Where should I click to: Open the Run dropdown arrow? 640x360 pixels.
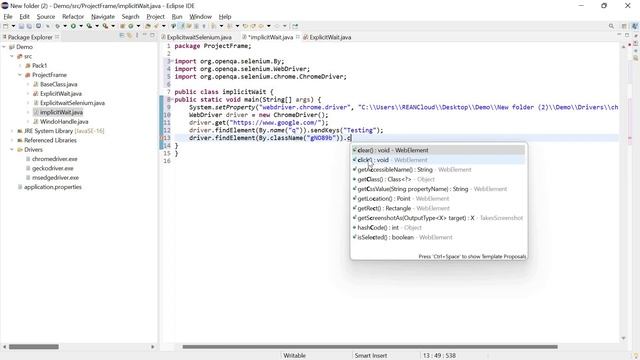(x=81, y=26)
